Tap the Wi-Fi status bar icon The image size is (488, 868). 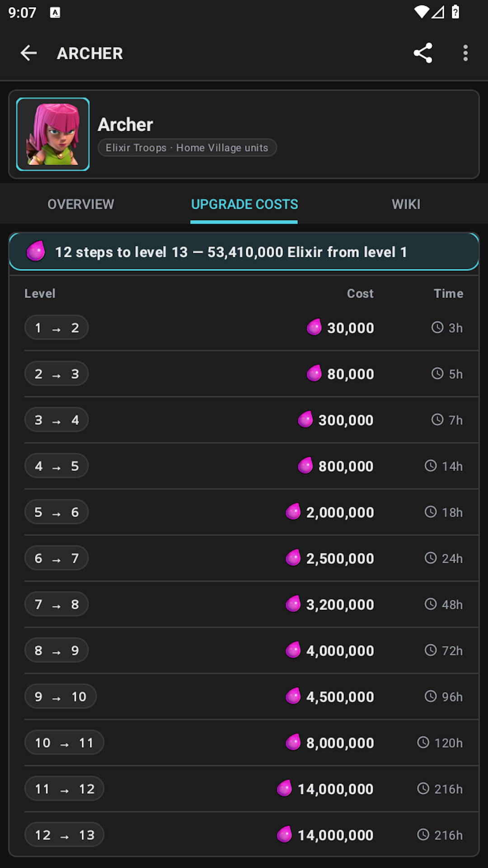(x=422, y=12)
